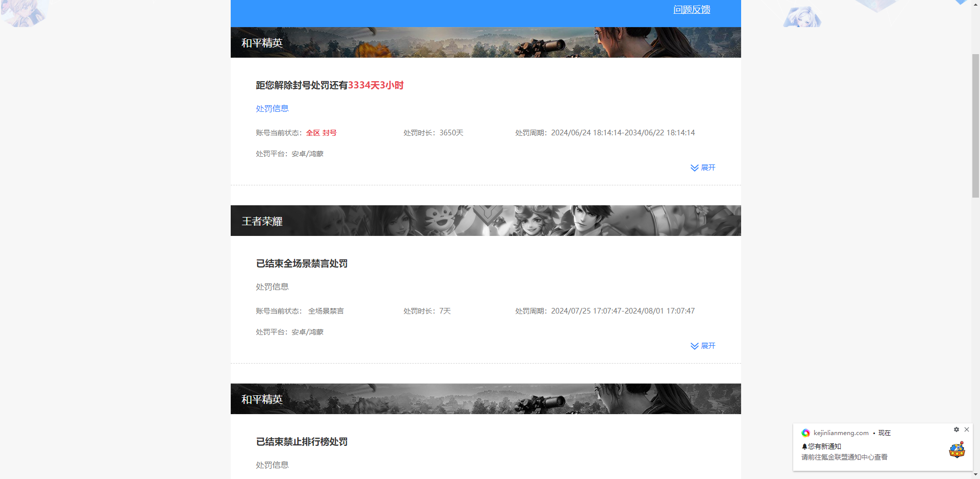Click the 处罚时长：3650天 value

click(x=433, y=133)
